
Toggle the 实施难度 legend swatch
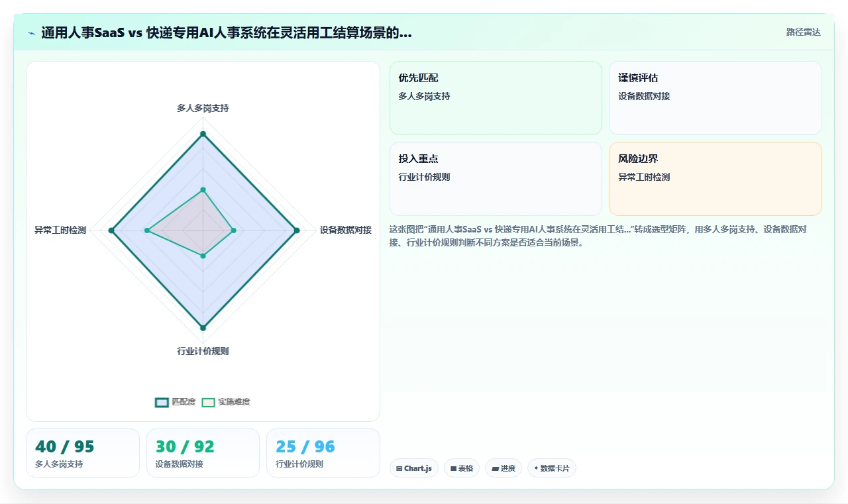point(208,402)
